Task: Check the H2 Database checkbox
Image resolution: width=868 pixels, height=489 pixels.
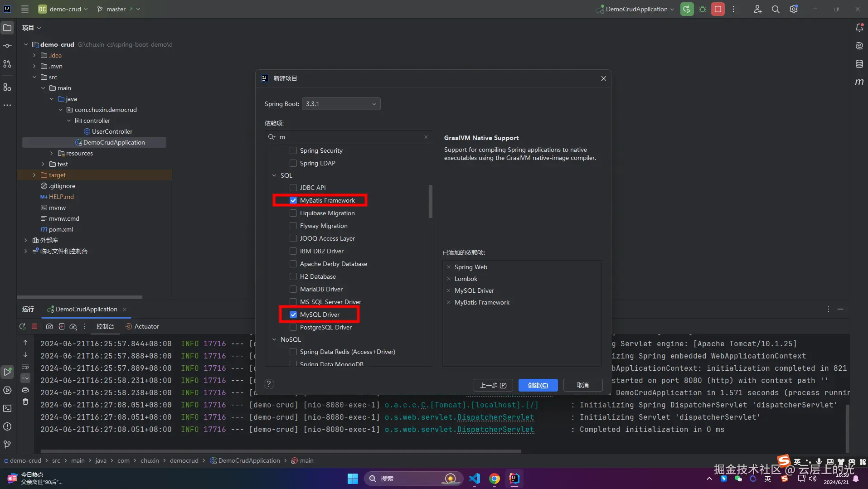Action: click(293, 276)
